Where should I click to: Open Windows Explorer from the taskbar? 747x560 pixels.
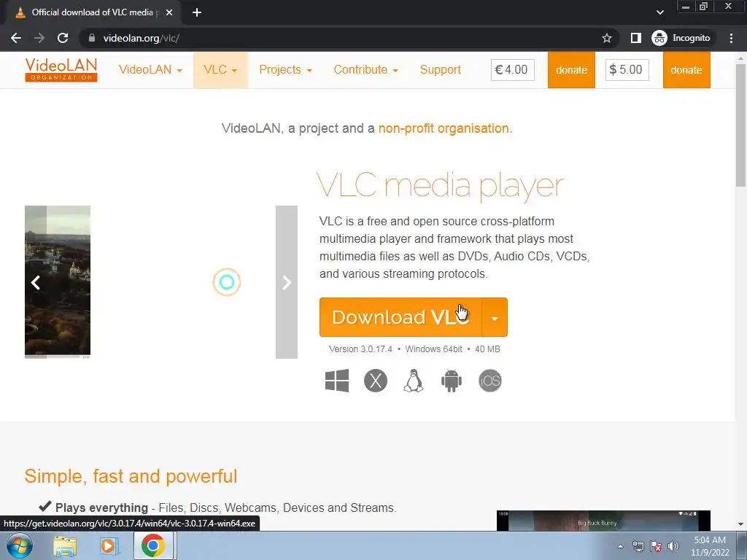(x=65, y=546)
